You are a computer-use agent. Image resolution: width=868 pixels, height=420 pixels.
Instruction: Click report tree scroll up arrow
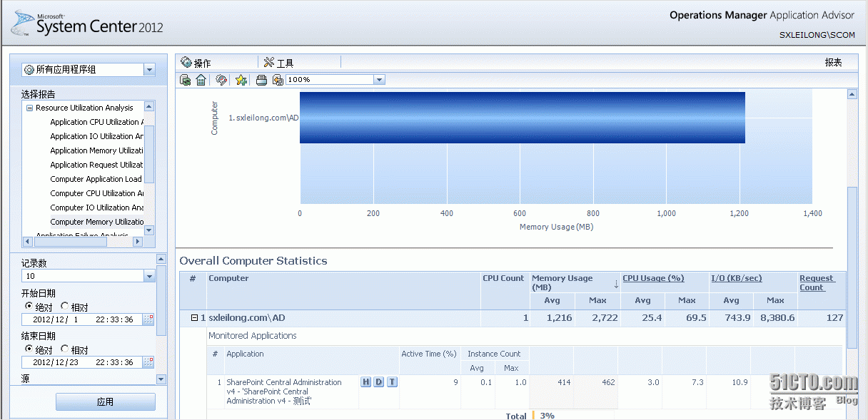coord(149,106)
